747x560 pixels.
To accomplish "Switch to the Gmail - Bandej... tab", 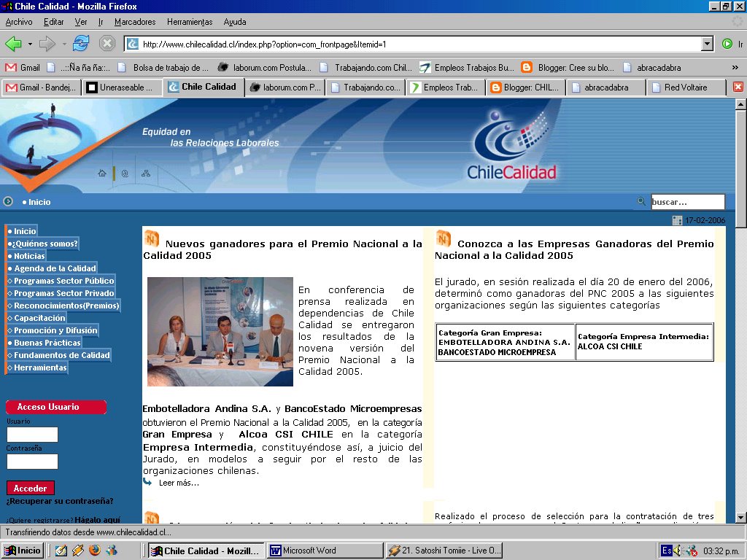I will click(x=41, y=87).
